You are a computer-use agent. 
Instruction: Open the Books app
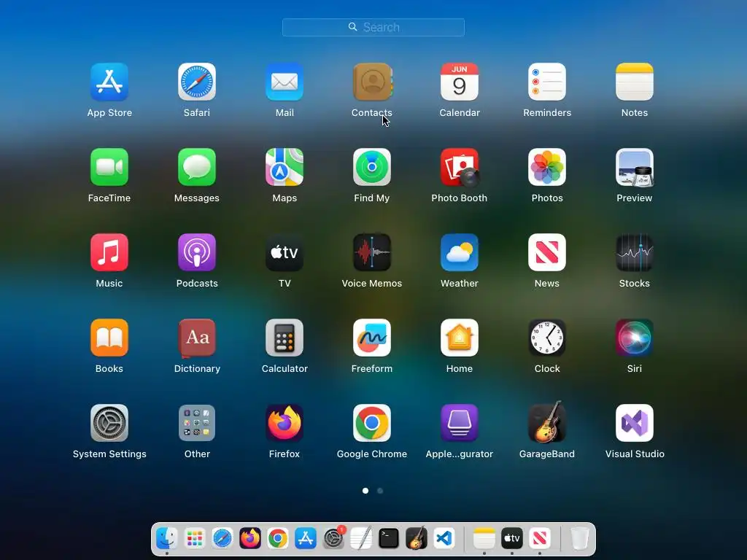coord(109,338)
